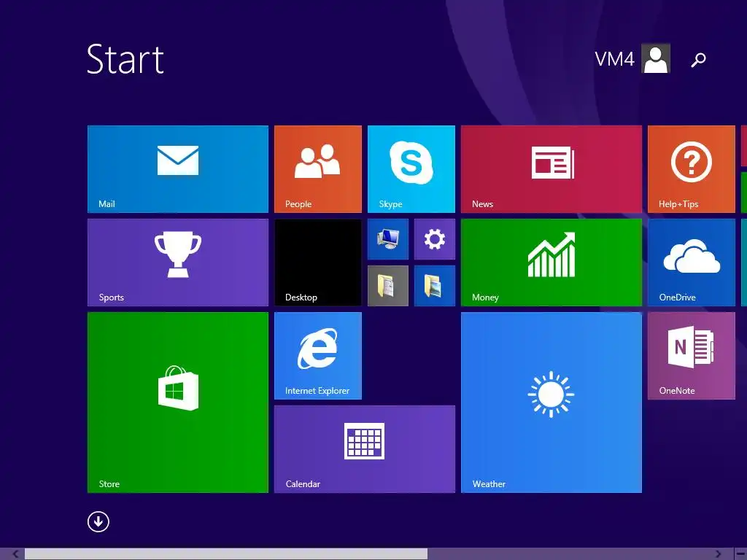Open the Store tile
Viewport: 747px width, 560px height.
pyautogui.click(x=178, y=402)
